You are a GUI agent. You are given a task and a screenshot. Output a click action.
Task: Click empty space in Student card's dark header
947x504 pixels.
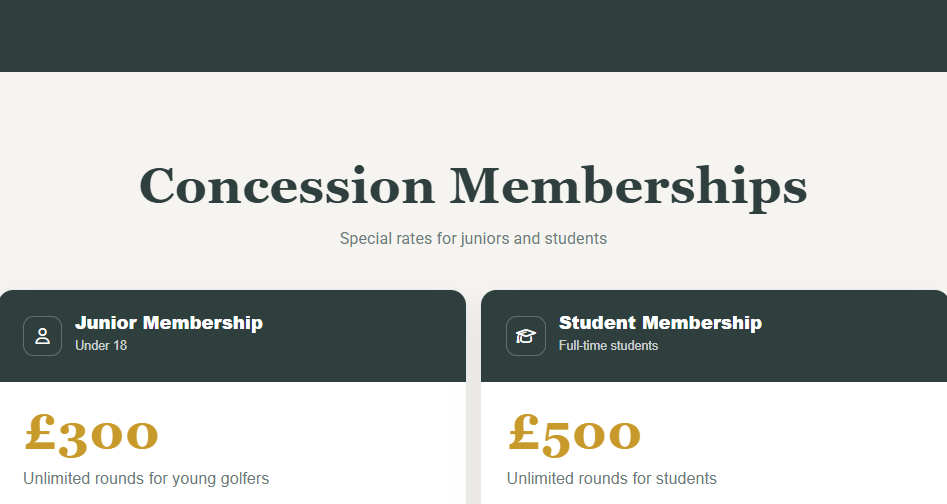pos(850,336)
